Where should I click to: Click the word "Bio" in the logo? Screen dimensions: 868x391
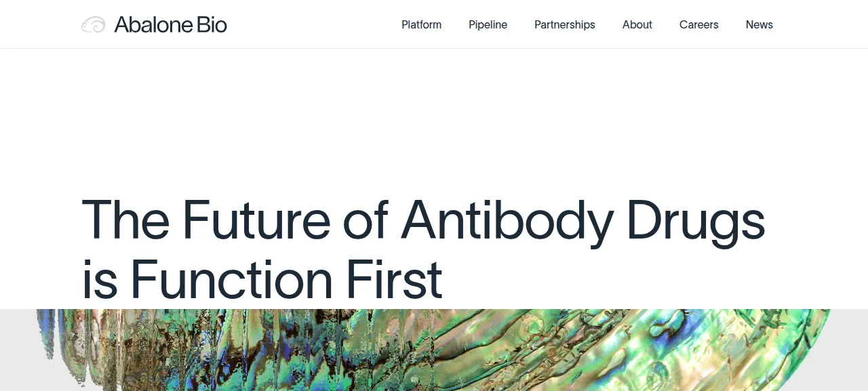point(209,25)
